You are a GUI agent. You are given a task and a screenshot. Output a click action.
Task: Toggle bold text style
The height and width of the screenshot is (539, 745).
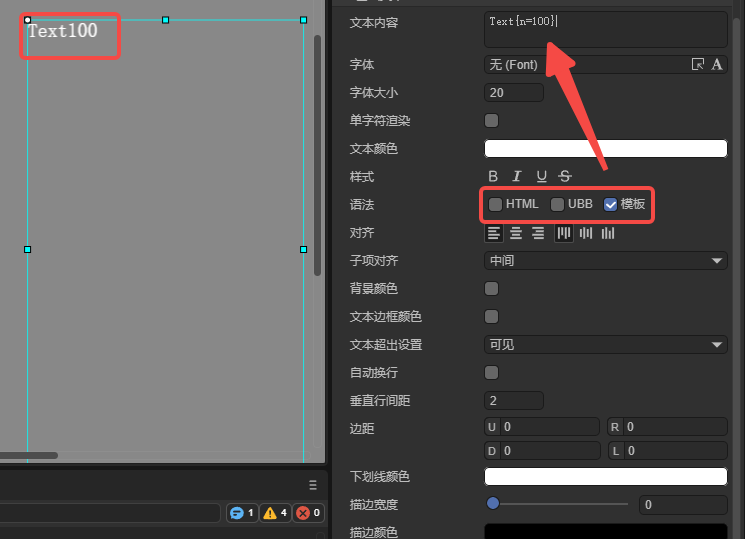(493, 176)
